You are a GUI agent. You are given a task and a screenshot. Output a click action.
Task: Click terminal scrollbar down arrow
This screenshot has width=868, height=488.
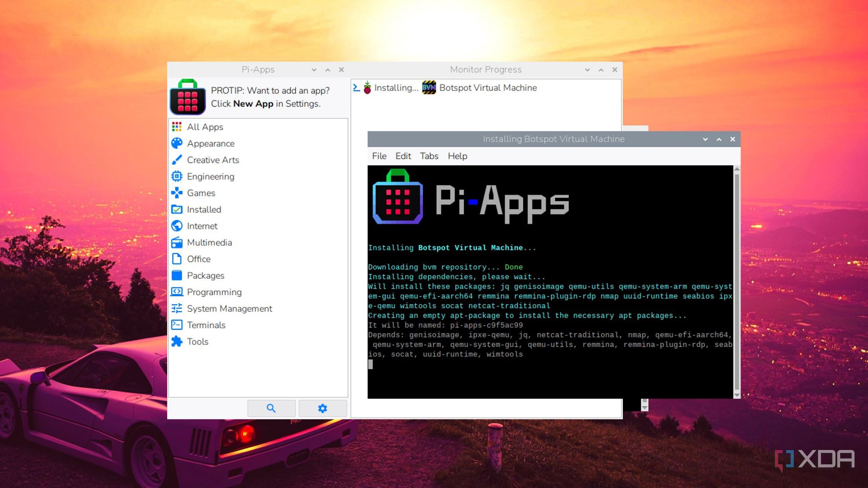(x=737, y=395)
